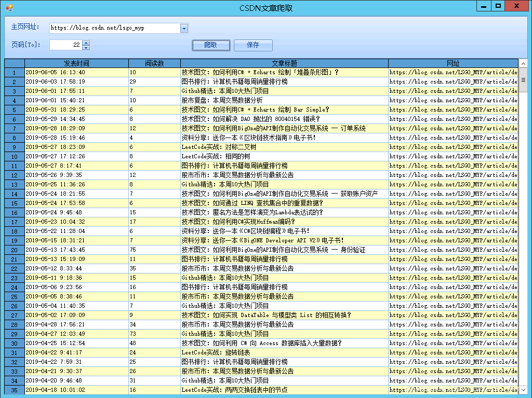The height and width of the screenshot is (398, 532).
Task: Sort by 文章标题 column header
Action: (284, 63)
